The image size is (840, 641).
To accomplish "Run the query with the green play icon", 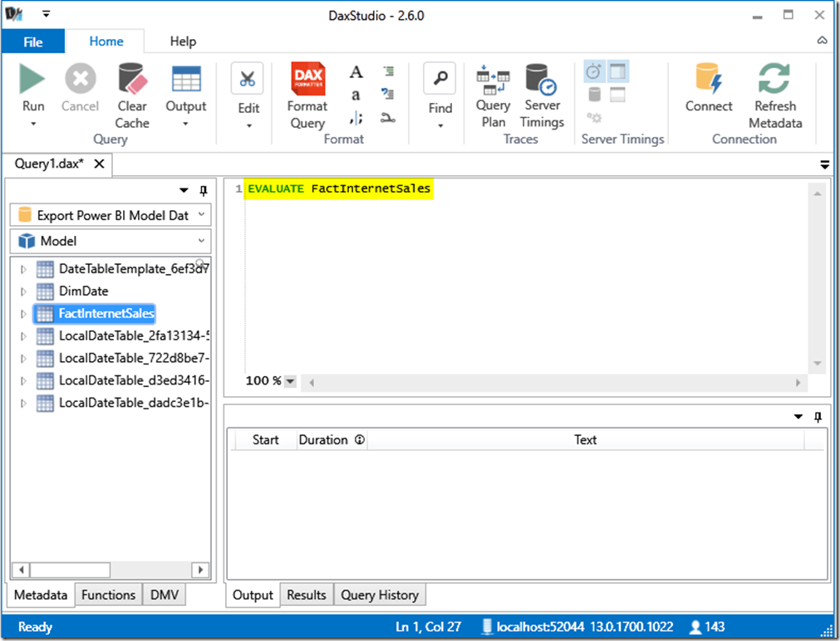I will coord(32,78).
